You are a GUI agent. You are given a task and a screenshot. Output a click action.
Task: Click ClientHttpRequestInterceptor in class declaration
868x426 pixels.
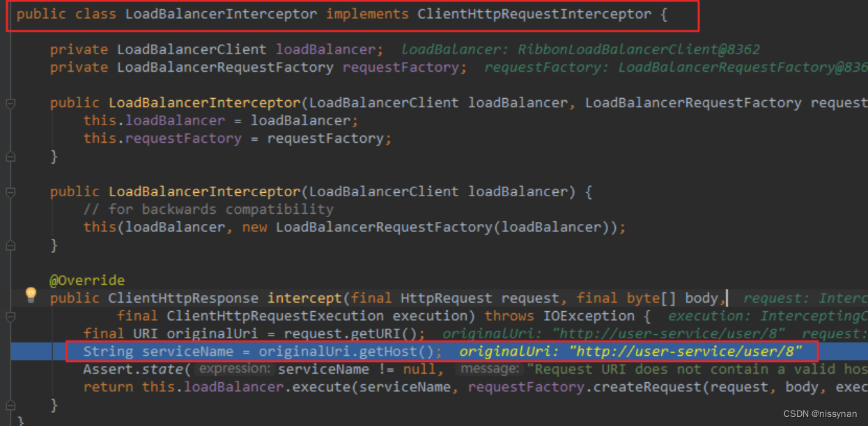point(534,14)
